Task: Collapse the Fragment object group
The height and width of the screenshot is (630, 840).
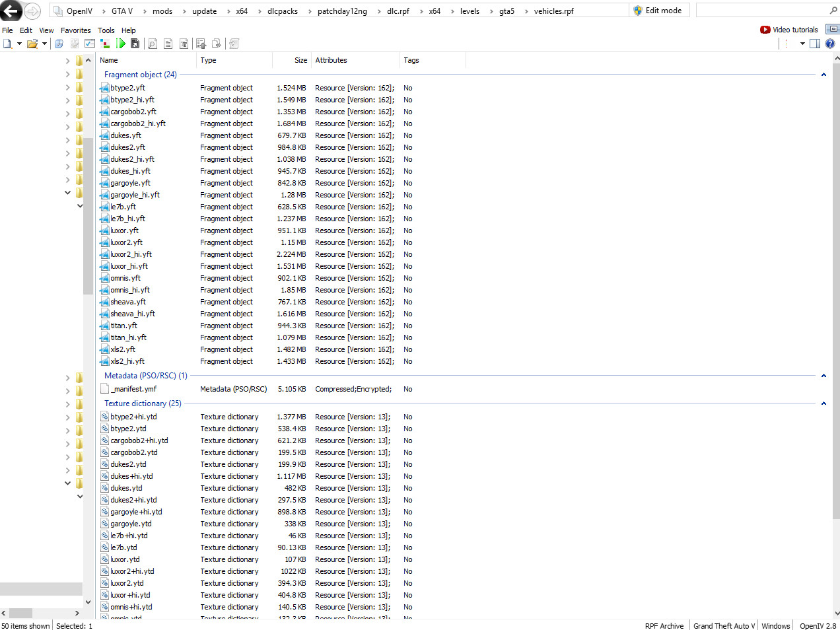Action: click(x=823, y=75)
